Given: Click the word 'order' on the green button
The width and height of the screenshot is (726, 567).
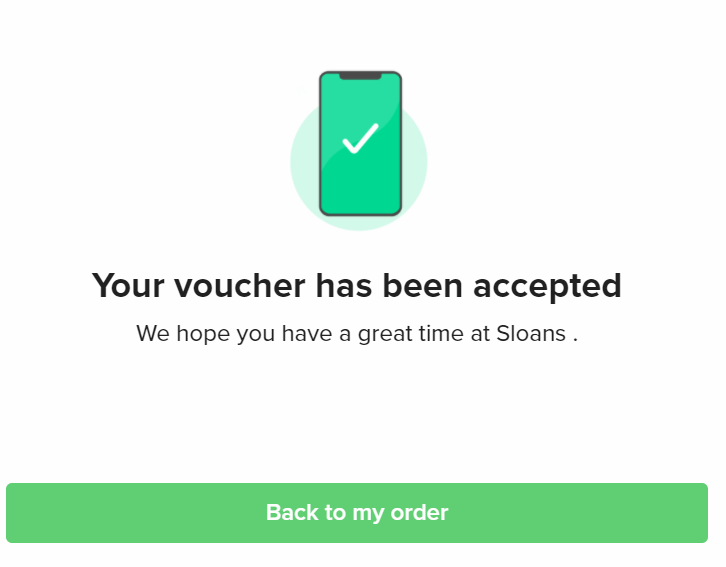Looking at the screenshot, I should (419, 512).
